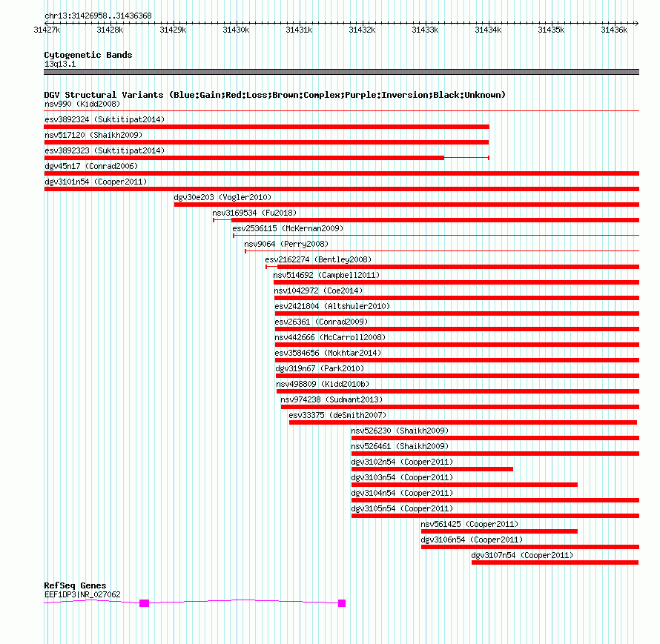Open dgv3106n54 (Cooper2011) variant
This screenshot has width=660, height=644.
tap(472, 540)
